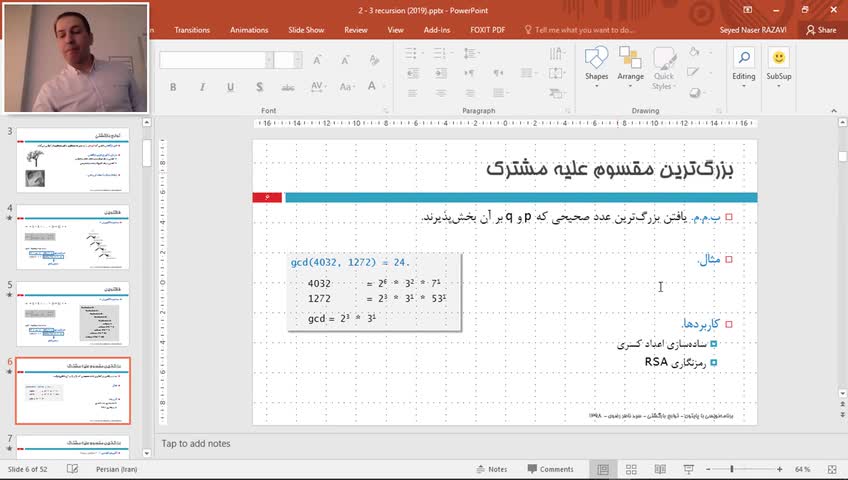Open numbering list button
Screen dimensions: 848x480
coord(442,53)
